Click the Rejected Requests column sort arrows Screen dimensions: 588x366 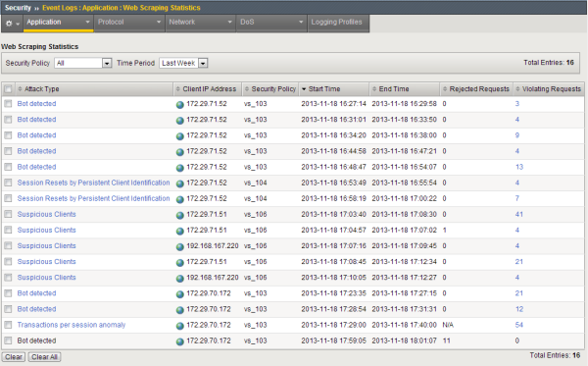click(445, 89)
